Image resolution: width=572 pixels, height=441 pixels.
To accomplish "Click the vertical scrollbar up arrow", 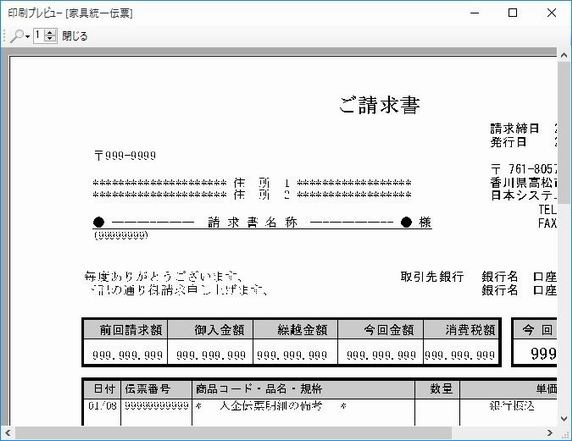I will tap(564, 55).
